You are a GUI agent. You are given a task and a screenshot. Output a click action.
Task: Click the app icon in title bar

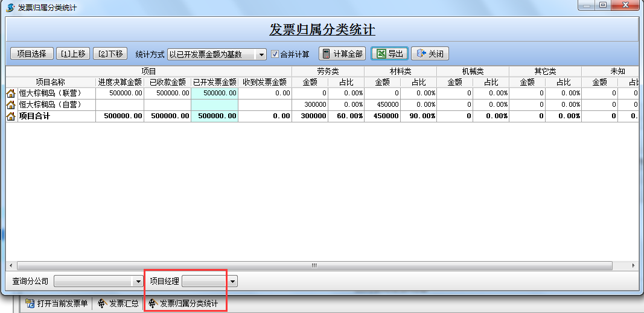[10, 8]
